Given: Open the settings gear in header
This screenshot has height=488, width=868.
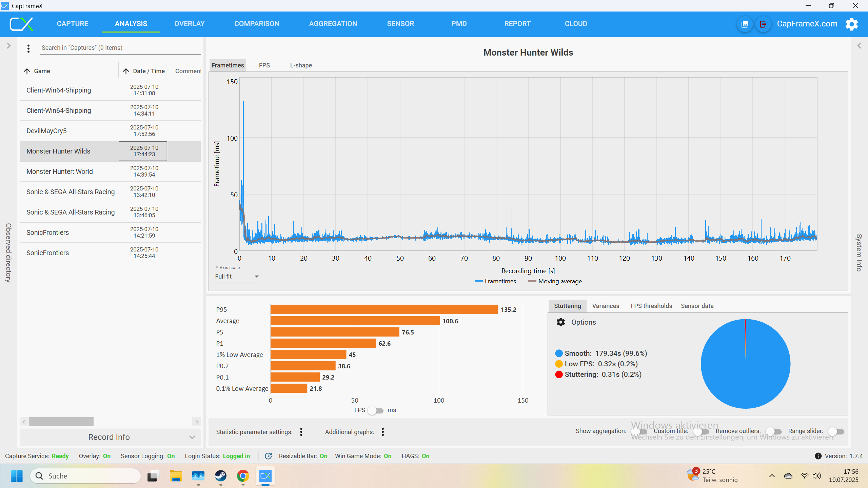Looking at the screenshot, I should tap(851, 24).
